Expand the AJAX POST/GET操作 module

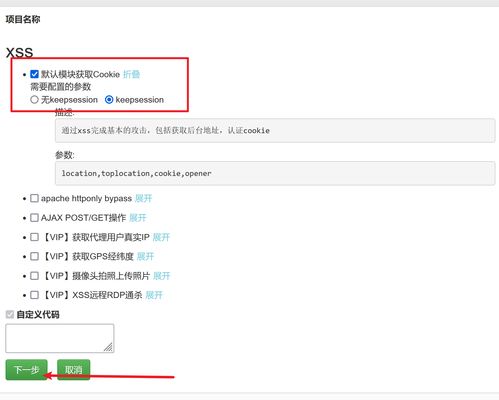138,218
